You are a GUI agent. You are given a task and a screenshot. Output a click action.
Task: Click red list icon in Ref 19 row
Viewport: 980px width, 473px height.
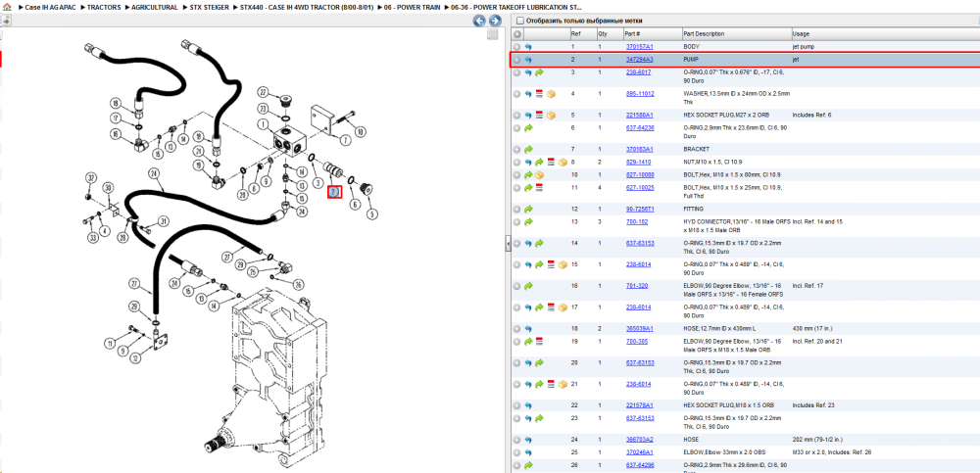[539, 341]
